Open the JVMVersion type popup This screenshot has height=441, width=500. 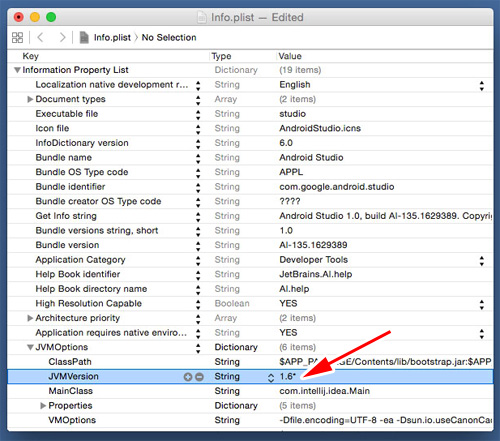coord(271,377)
